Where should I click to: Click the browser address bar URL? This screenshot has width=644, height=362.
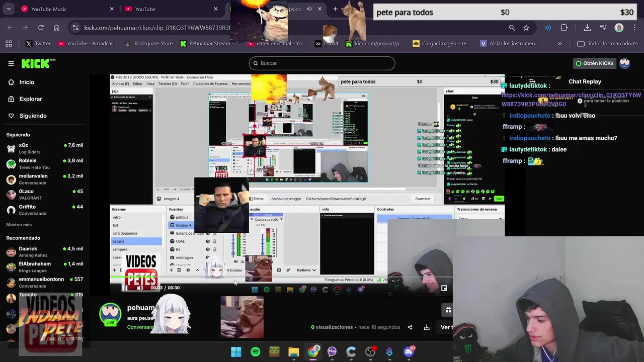(157, 28)
